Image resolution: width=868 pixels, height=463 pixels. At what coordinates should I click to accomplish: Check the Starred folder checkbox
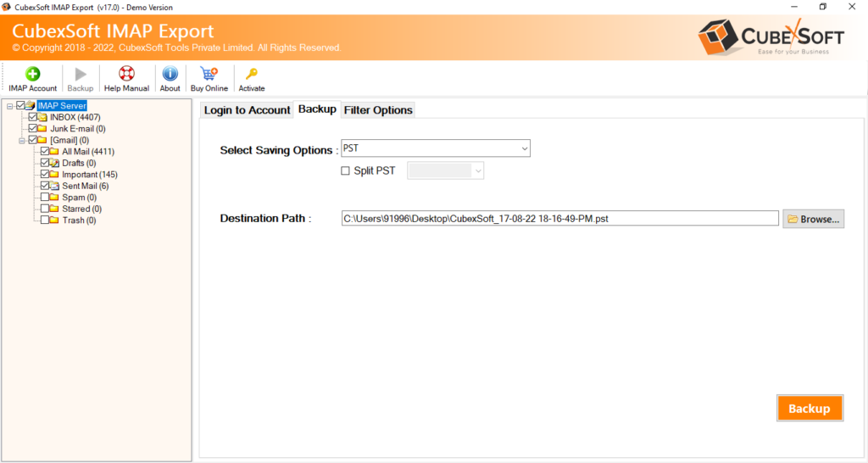(x=45, y=209)
